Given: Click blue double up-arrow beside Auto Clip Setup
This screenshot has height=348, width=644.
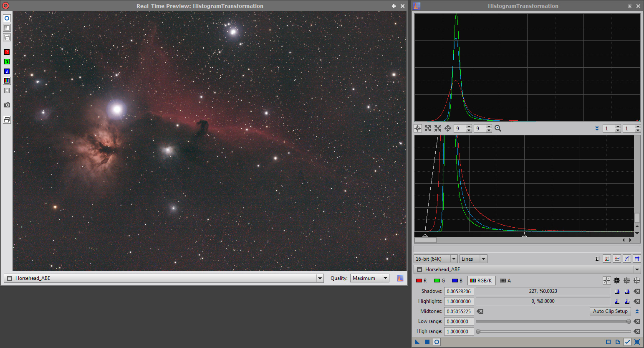Looking at the screenshot, I should click(x=637, y=311).
